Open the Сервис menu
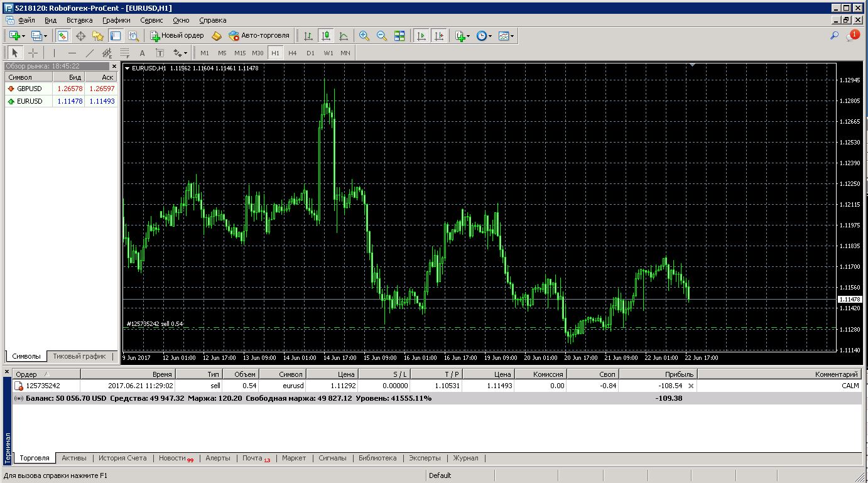Viewport: 868px width, 483px height. tap(151, 20)
